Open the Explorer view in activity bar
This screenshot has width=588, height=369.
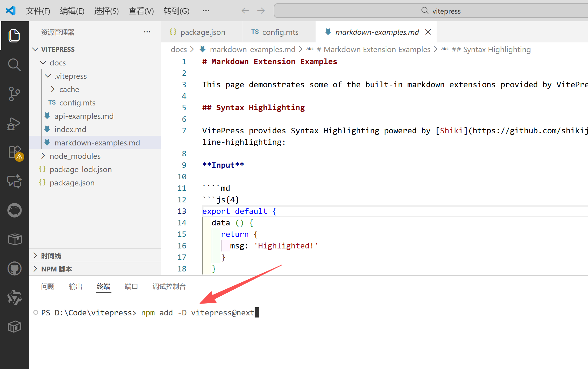pos(14,36)
